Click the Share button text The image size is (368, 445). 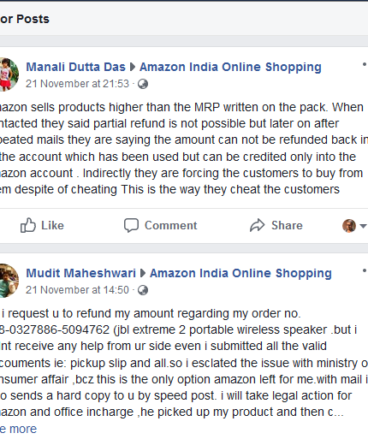point(287,225)
